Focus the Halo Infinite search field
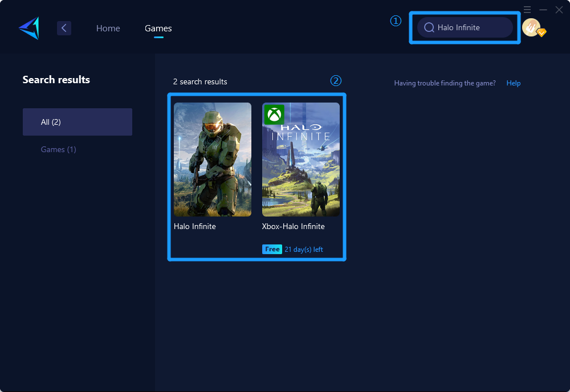The image size is (570, 392). [470, 27]
